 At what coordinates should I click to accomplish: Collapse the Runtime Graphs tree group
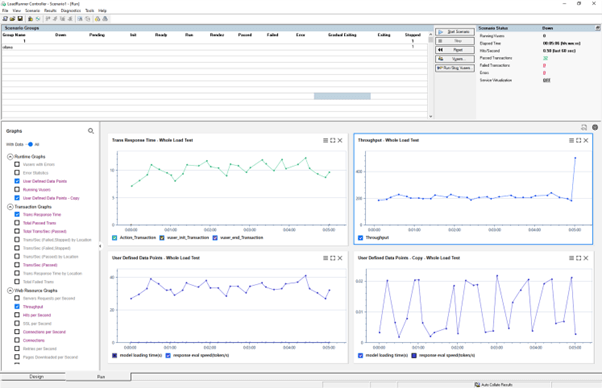[10, 157]
